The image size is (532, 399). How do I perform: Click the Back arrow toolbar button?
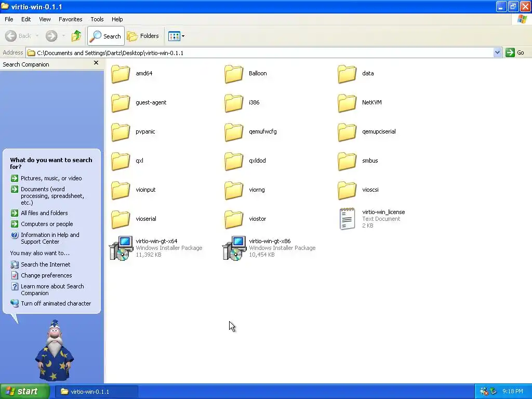tap(18, 36)
